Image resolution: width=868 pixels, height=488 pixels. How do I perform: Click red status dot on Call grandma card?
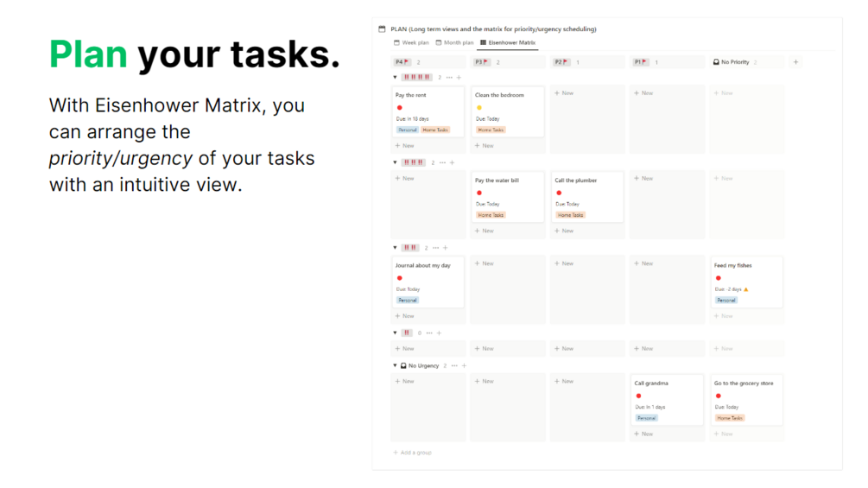638,396
